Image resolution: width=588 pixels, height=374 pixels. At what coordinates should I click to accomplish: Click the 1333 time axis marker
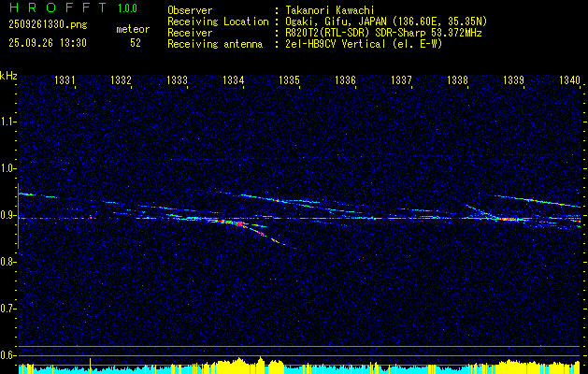coord(177,79)
